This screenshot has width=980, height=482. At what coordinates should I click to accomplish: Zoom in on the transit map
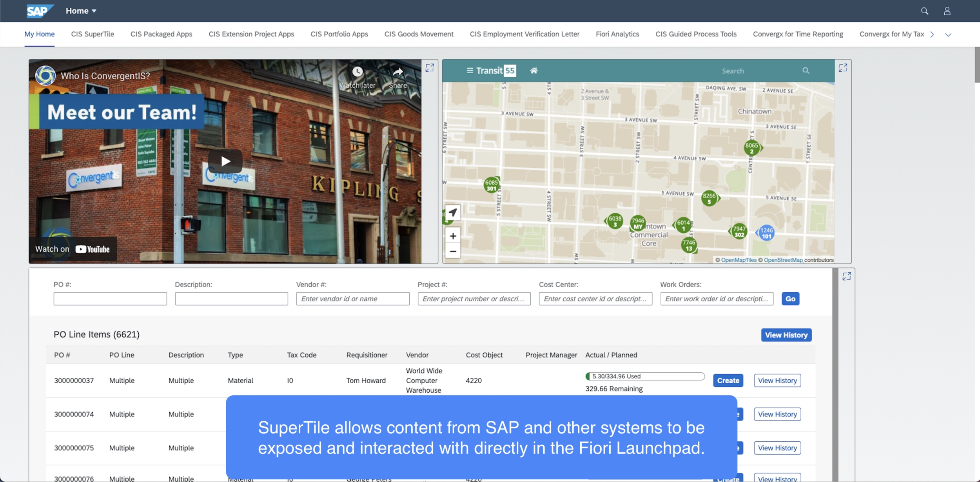coord(453,236)
